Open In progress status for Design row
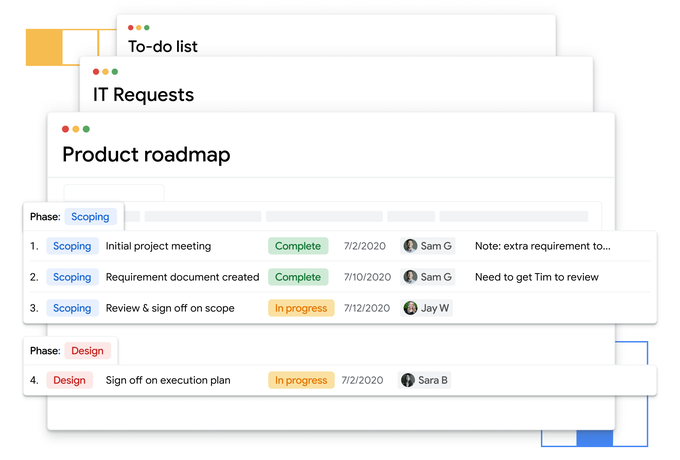 (x=301, y=380)
